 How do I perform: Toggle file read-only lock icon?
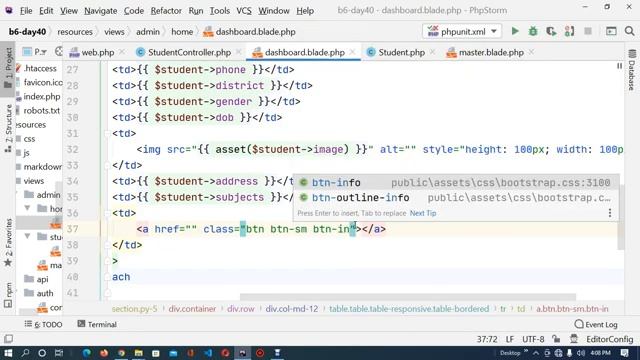(x=556, y=339)
